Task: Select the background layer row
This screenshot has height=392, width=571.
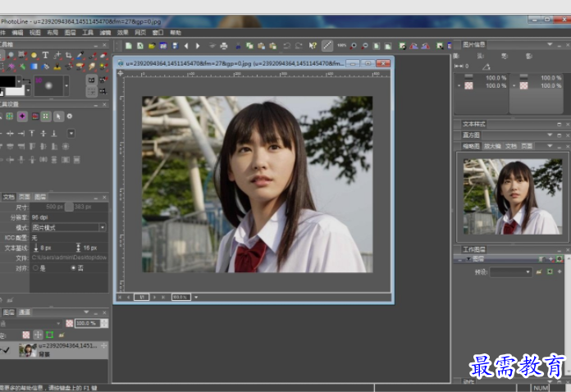Action: (54, 350)
